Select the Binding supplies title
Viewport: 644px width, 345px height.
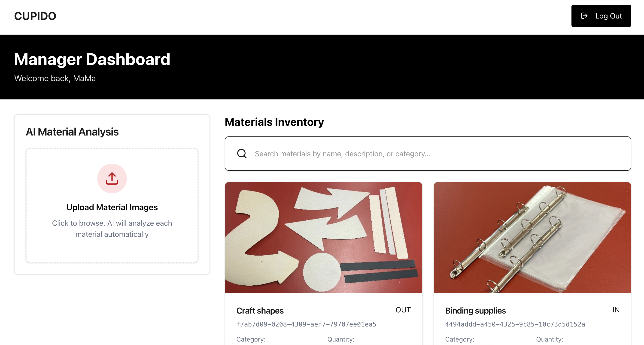coord(475,311)
